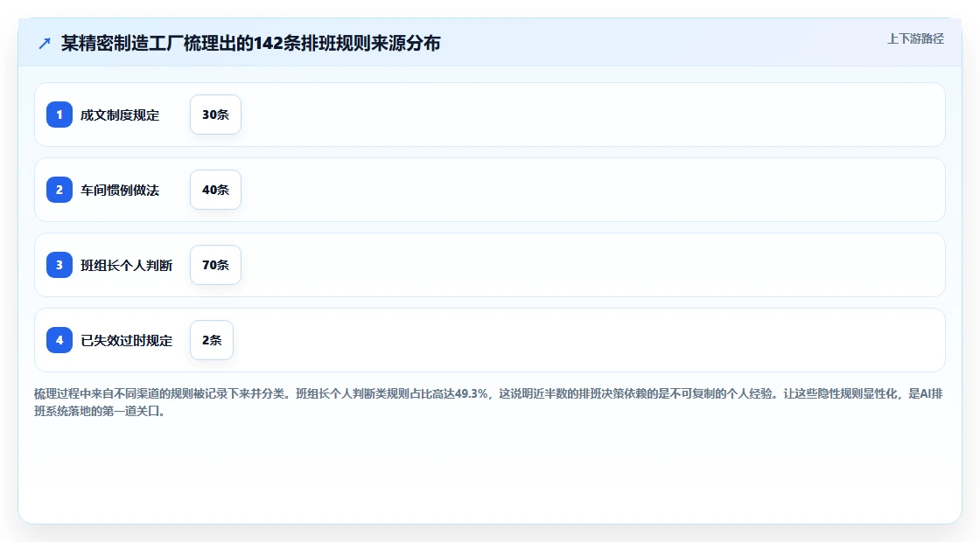Click number badge 4 for 已失效过时规定

(59, 340)
